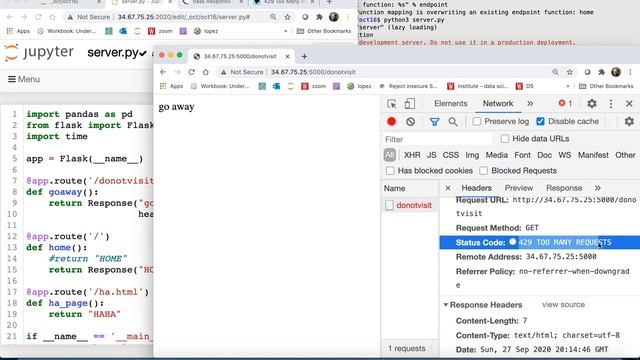Image resolution: width=640 pixels, height=360 pixels.
Task: Reload the donotvisit page in the front browser
Action: (x=191, y=72)
